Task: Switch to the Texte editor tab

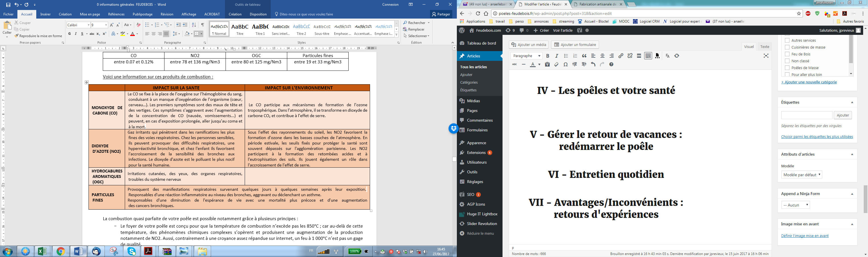Action: click(x=765, y=47)
